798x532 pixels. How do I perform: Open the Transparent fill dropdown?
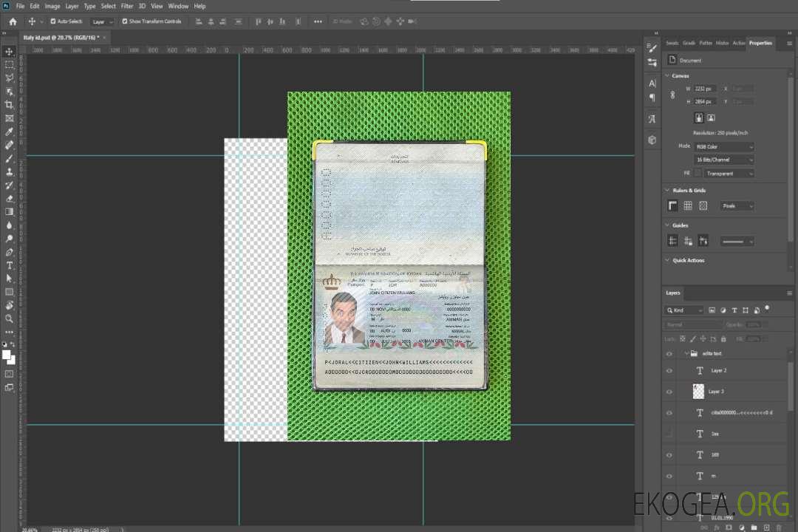click(729, 174)
